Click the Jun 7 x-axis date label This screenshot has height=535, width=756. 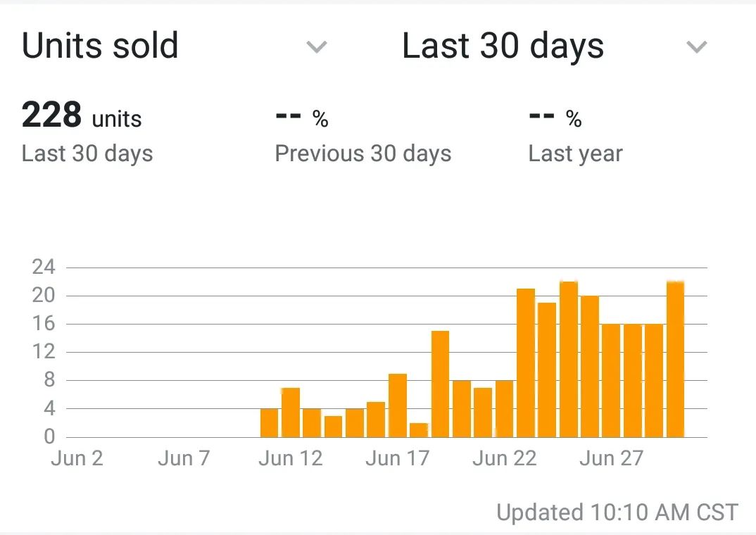pyautogui.click(x=184, y=459)
